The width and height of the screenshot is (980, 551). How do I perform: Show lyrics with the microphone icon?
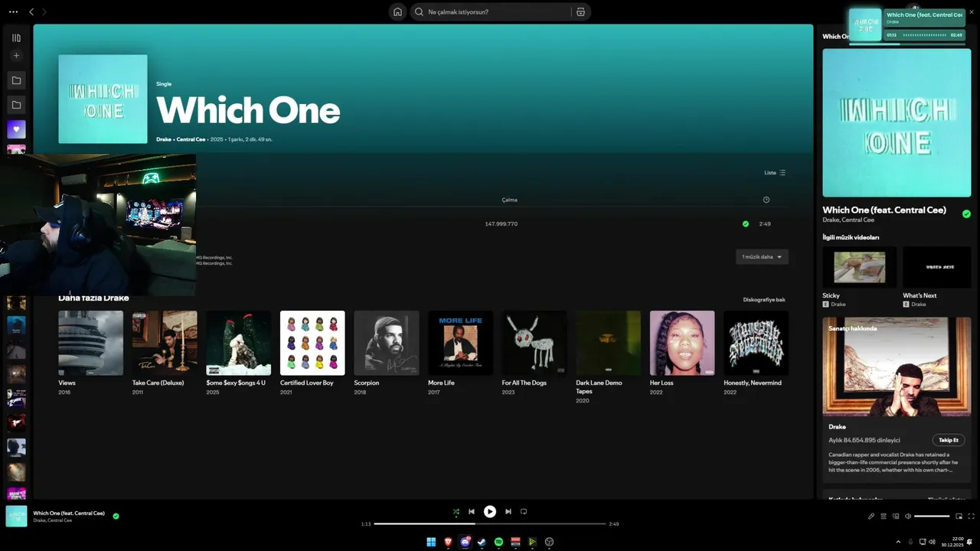871,517
